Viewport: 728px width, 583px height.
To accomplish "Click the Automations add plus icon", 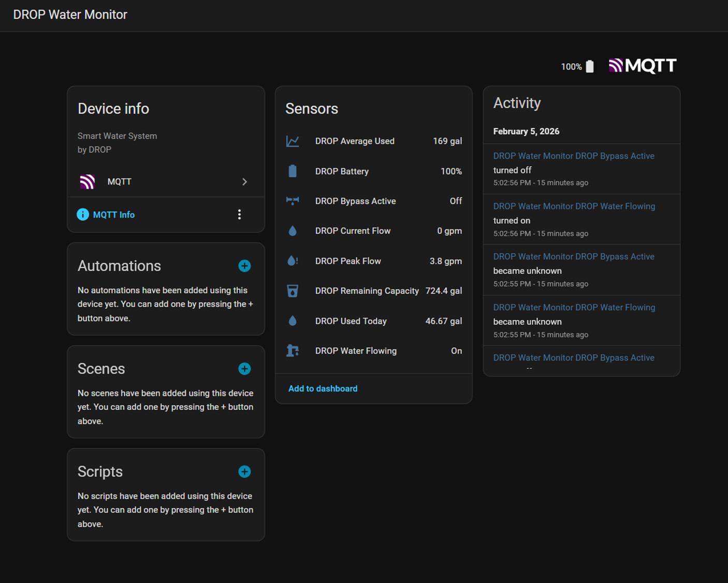I will [244, 266].
